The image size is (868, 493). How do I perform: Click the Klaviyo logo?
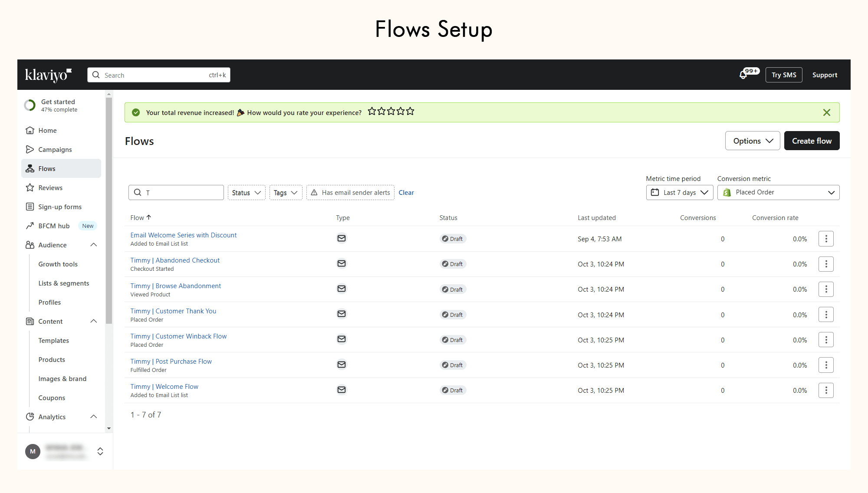pos(48,75)
